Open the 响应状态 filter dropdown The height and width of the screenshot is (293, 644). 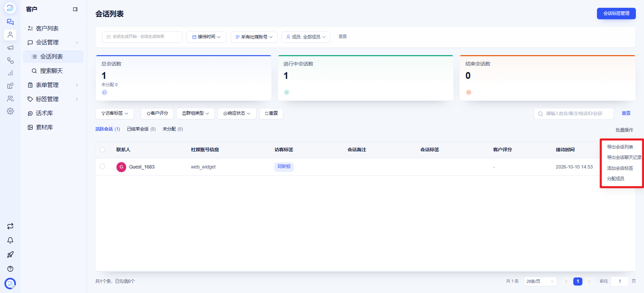click(237, 113)
